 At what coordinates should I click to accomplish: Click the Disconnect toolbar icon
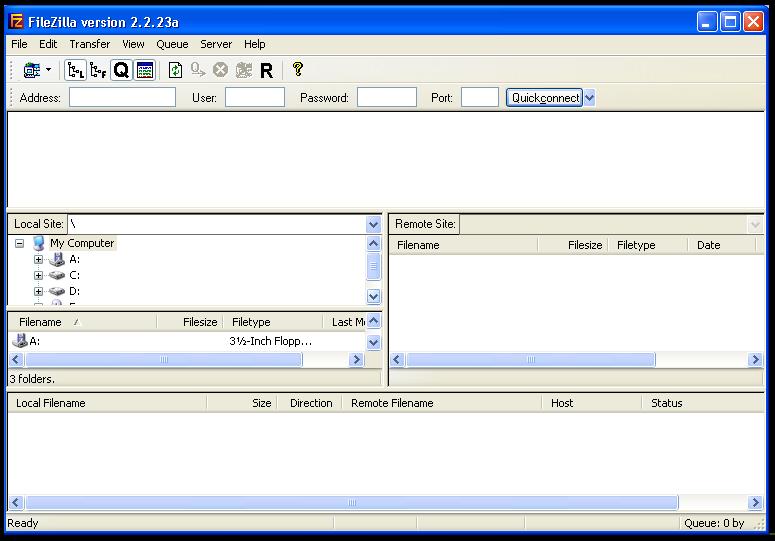243,70
